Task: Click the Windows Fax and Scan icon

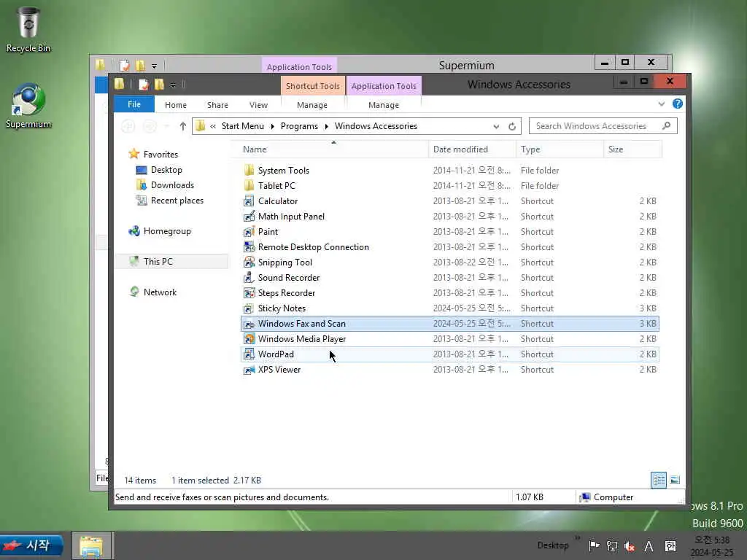Action: click(249, 323)
